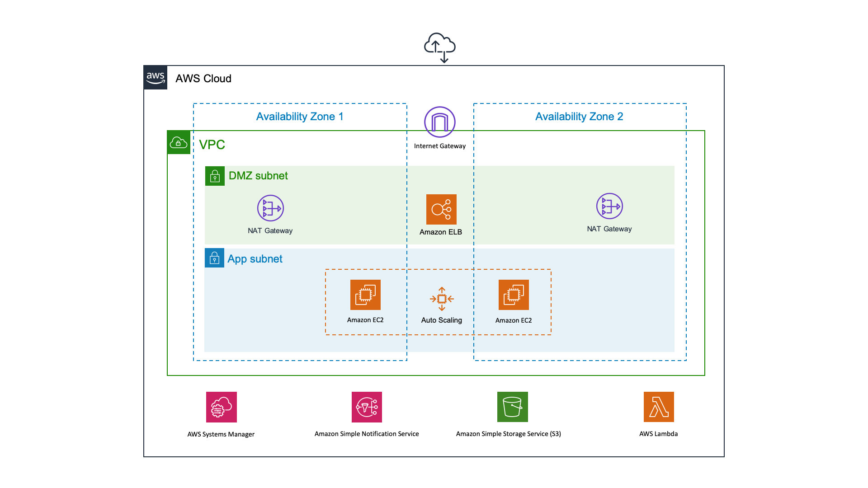The height and width of the screenshot is (488, 868).
Task: Select the Amazon EC2 icon in Zone 1
Action: 365,295
